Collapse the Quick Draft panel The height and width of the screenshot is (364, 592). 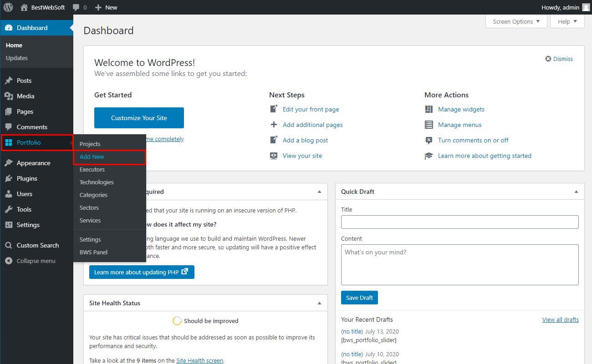(x=576, y=192)
